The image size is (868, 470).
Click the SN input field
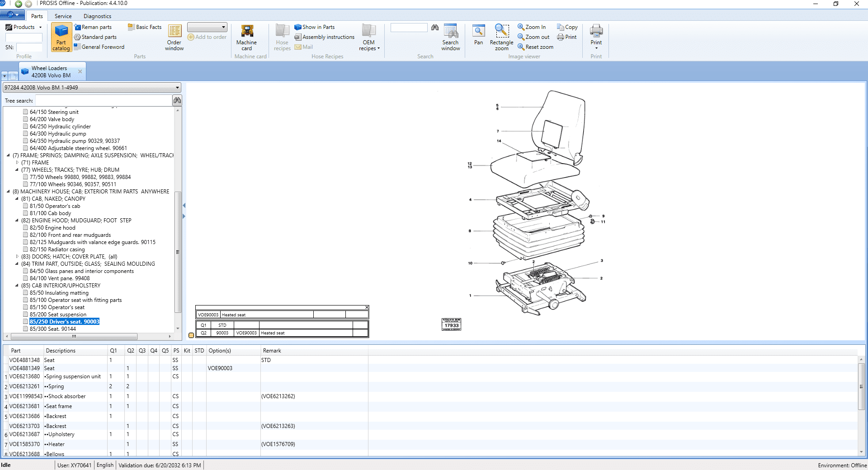click(29, 47)
